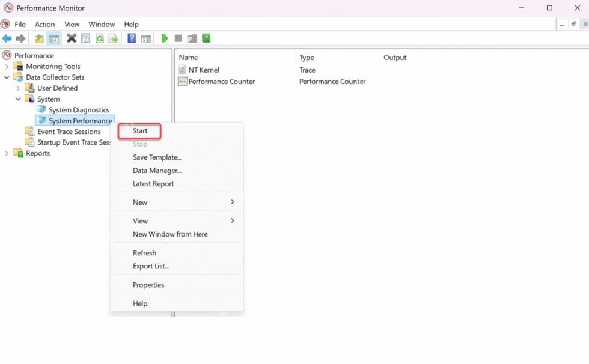
Task: Expand the Reports tree node
Action: point(7,153)
